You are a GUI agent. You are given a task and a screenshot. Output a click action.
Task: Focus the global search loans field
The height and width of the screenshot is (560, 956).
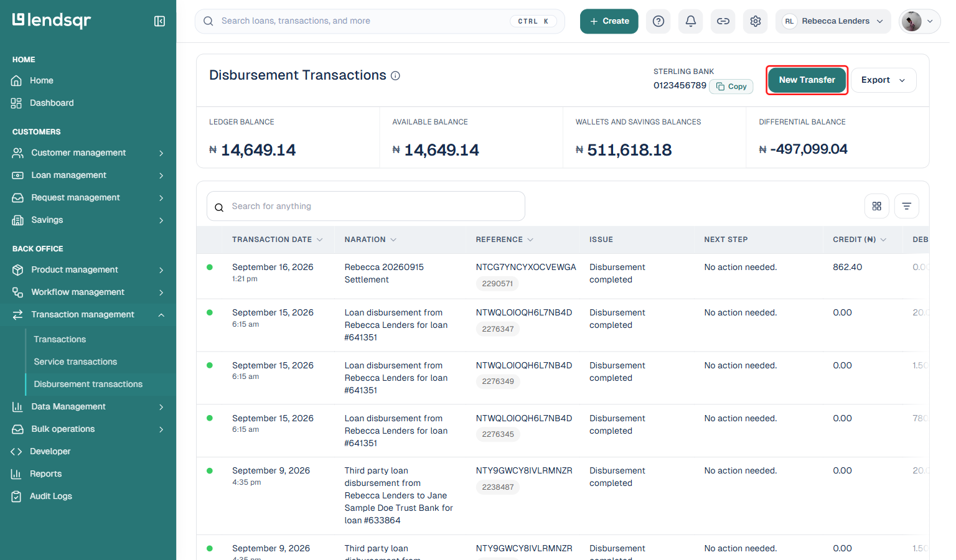pos(380,21)
